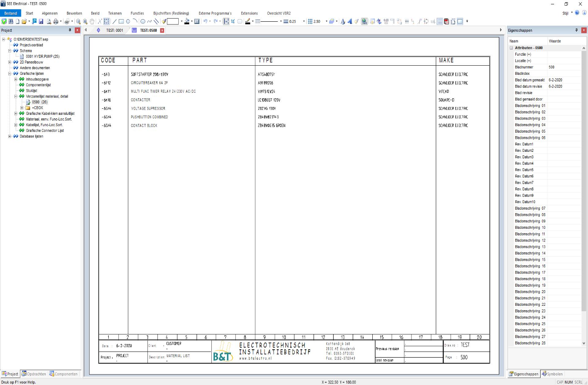The image size is (588, 385).
Task: Click the Undo arrow icon
Action: 205,21
